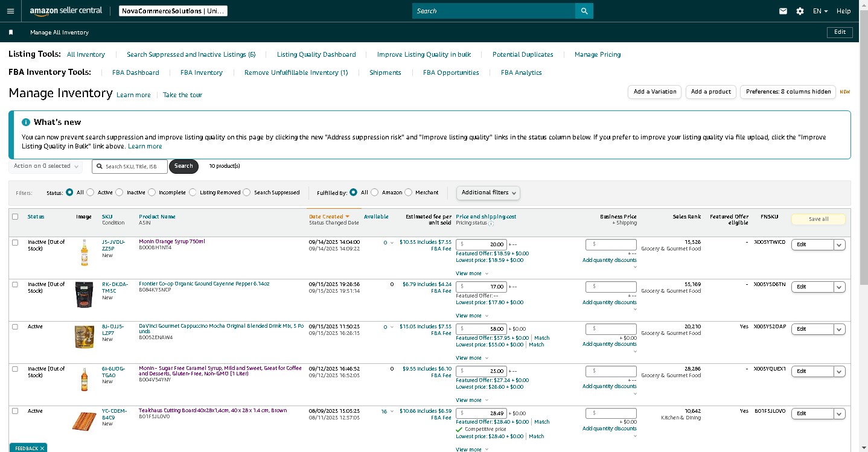
Task: Click the bookmark icon beside Manage All Inventory
Action: pyautogui.click(x=11, y=33)
